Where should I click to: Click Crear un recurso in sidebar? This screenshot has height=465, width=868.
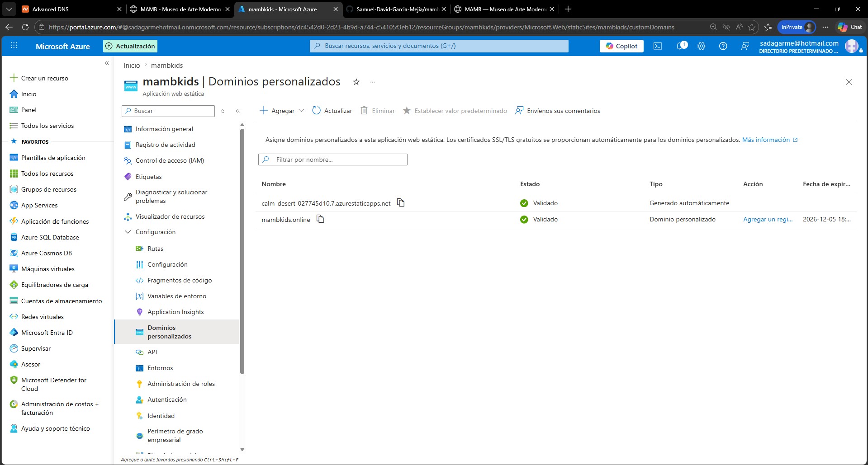[44, 78]
